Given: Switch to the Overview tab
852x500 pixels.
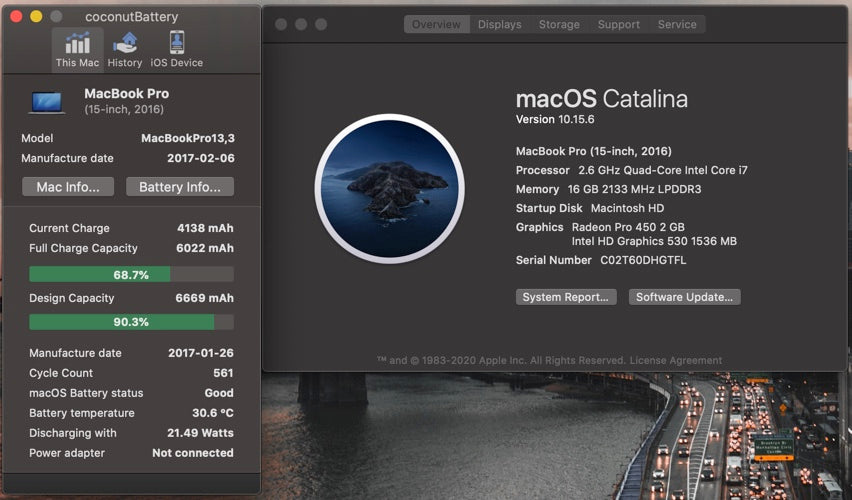Looking at the screenshot, I should (x=436, y=24).
